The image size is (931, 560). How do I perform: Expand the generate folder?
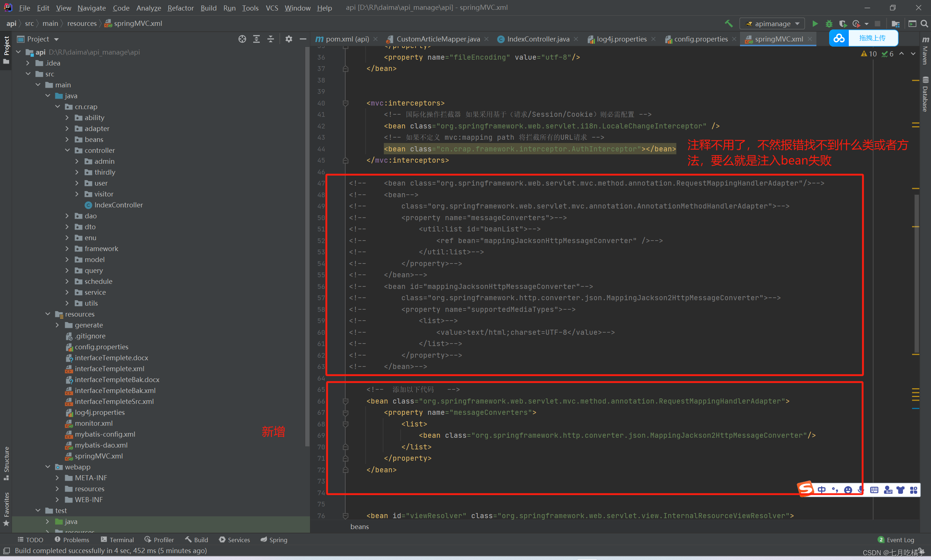click(x=58, y=325)
